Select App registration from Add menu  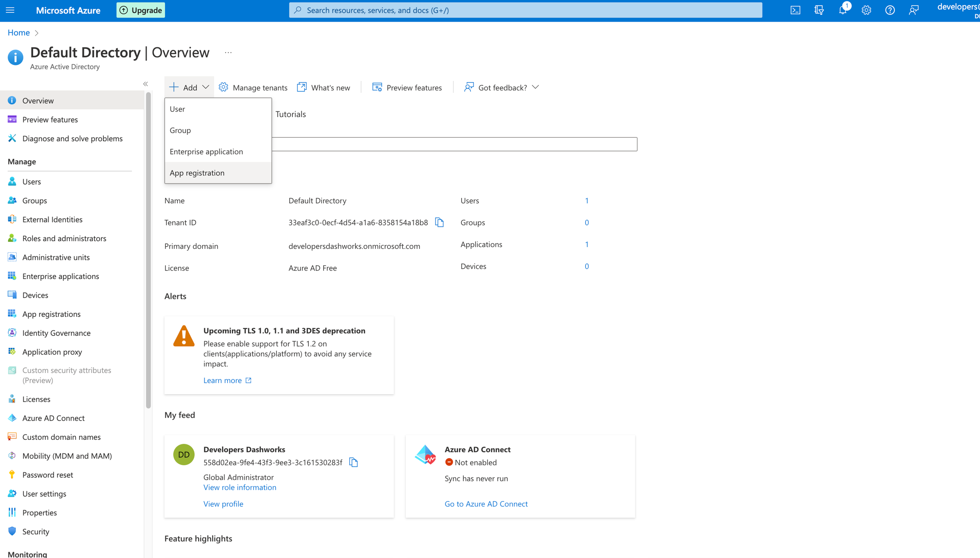pos(197,173)
